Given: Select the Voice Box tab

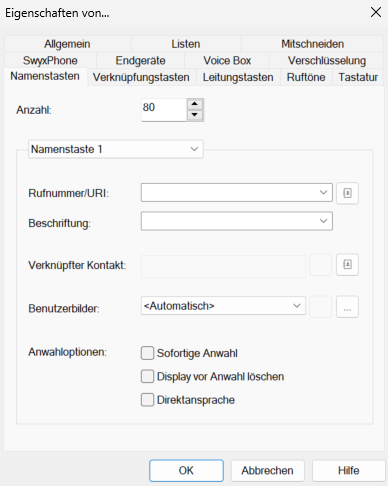Looking at the screenshot, I should click(227, 61).
